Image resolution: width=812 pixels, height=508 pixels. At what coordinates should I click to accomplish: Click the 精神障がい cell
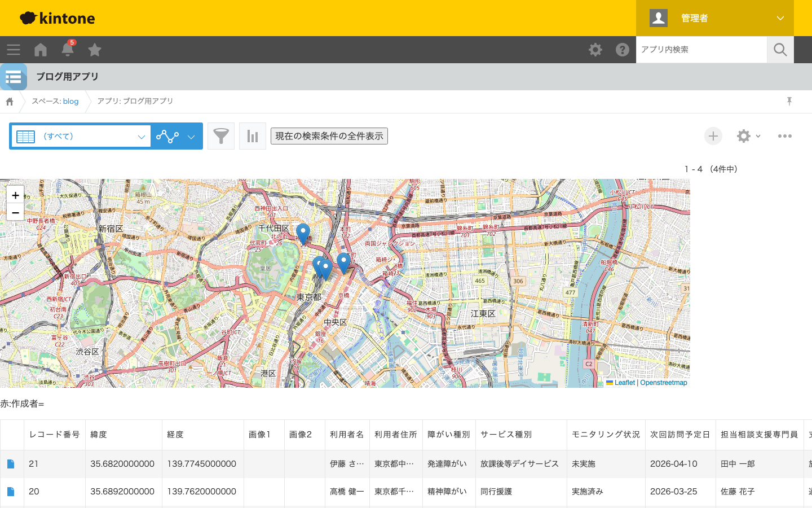pos(448,492)
